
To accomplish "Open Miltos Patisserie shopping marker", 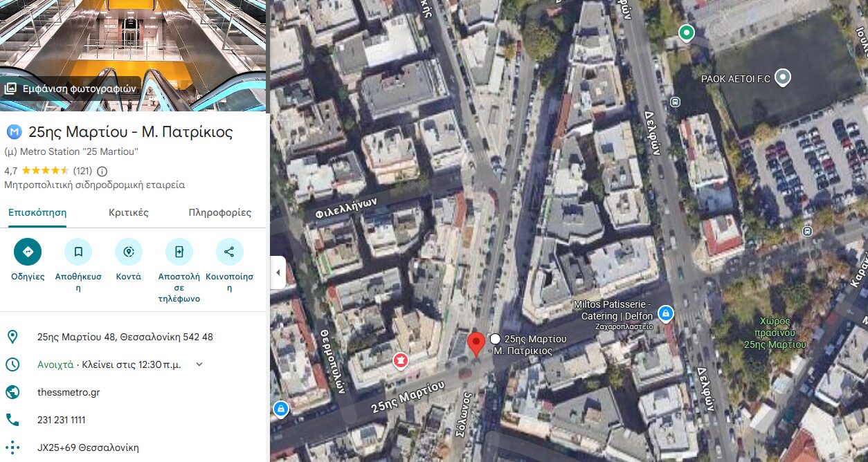I will pyautogui.click(x=666, y=313).
